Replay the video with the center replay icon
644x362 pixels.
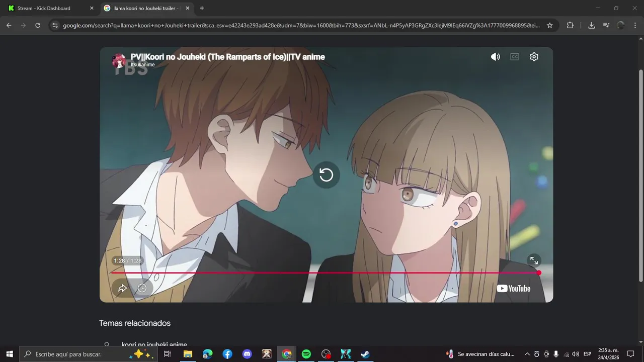pyautogui.click(x=326, y=175)
